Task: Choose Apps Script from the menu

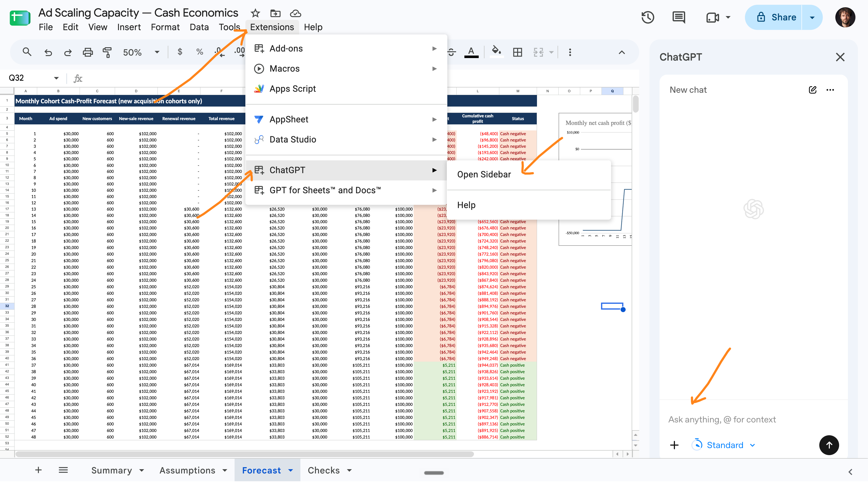Action: (x=346, y=89)
